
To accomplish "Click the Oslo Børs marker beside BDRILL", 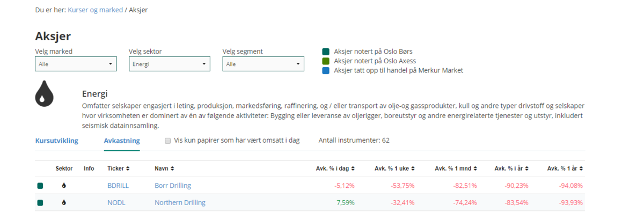I will pyautogui.click(x=40, y=186).
